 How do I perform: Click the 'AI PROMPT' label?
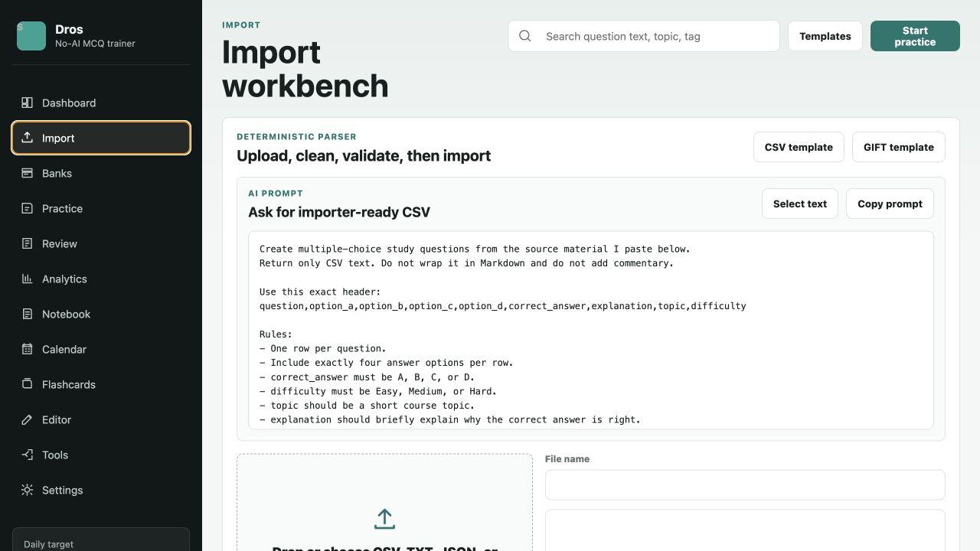(276, 193)
